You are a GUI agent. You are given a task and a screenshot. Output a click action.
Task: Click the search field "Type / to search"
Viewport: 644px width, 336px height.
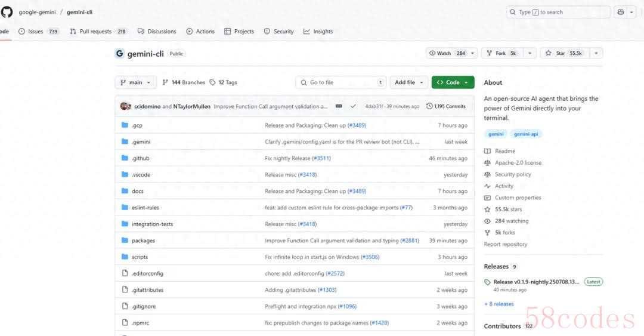(x=558, y=12)
